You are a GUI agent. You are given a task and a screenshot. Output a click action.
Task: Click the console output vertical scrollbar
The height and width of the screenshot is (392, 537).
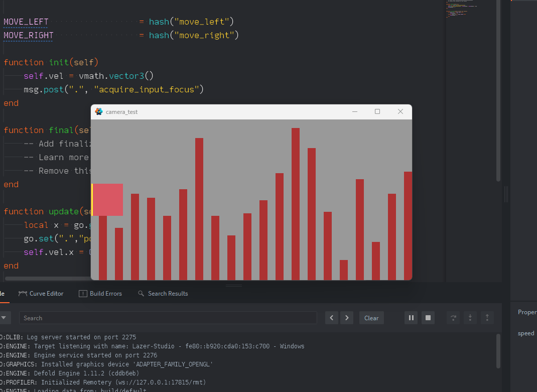[x=498, y=351]
